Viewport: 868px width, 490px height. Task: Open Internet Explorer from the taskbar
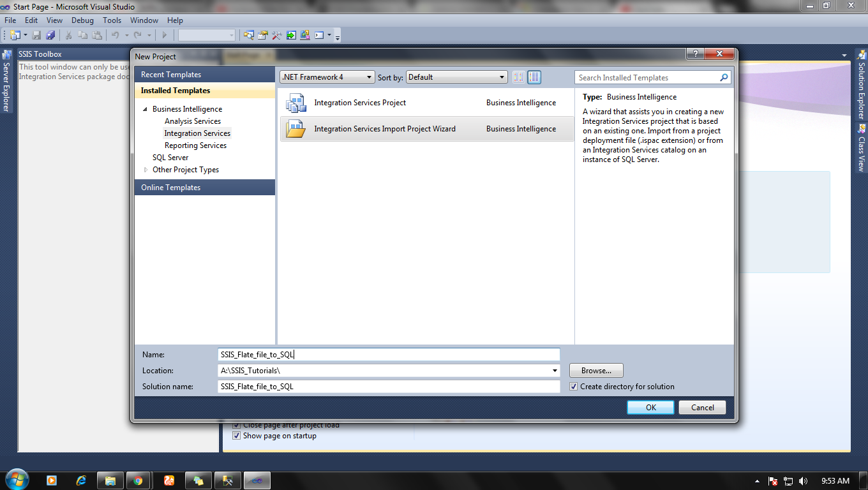(x=81, y=480)
